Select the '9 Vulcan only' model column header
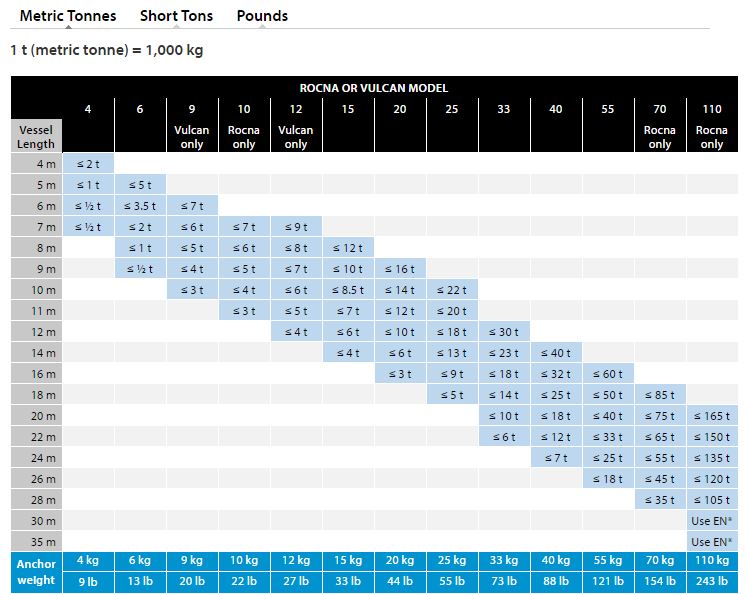The width and height of the screenshot is (746, 594). point(192,126)
